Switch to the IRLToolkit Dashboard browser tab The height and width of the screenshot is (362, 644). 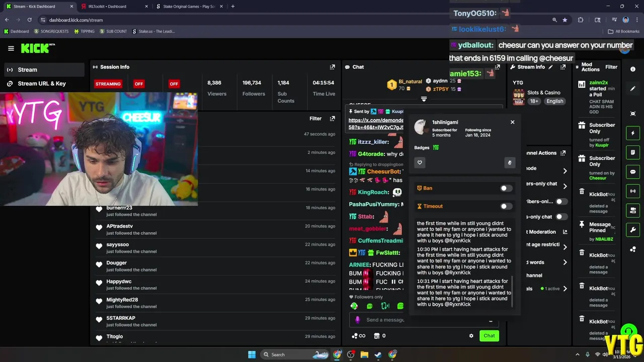pyautogui.click(x=113, y=7)
